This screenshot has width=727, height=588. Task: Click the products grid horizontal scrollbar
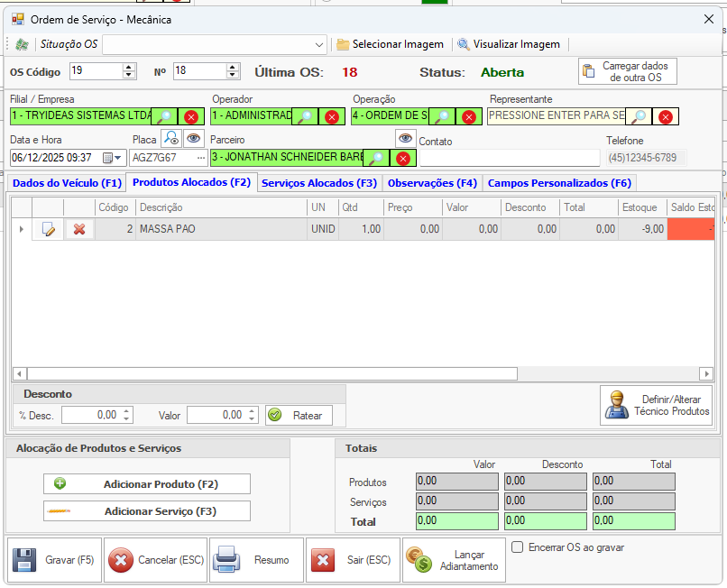(271, 373)
